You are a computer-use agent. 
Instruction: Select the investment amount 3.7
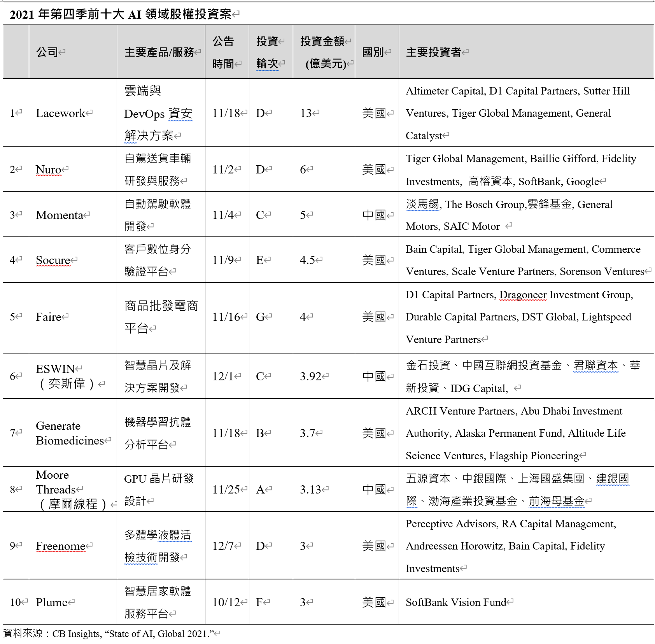point(307,433)
